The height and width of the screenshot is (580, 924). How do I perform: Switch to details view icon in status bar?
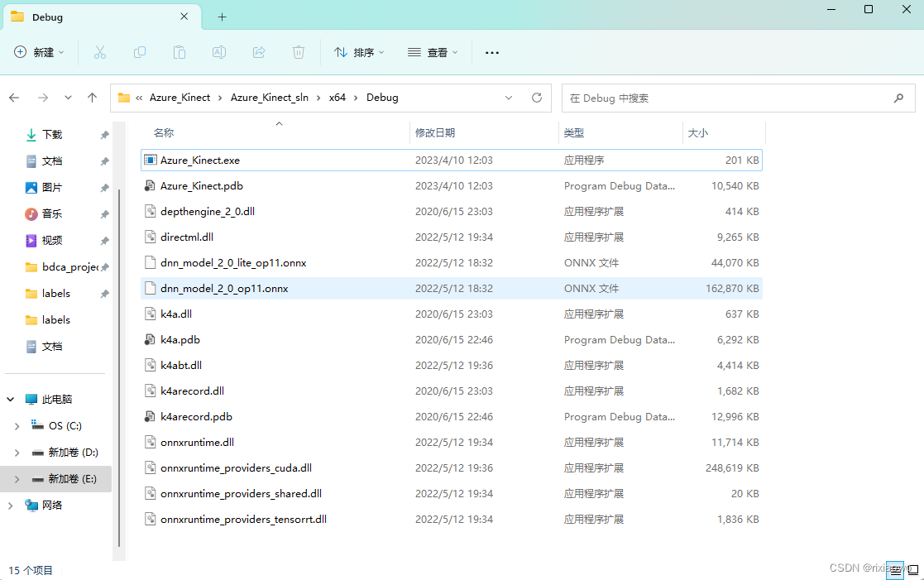click(895, 570)
